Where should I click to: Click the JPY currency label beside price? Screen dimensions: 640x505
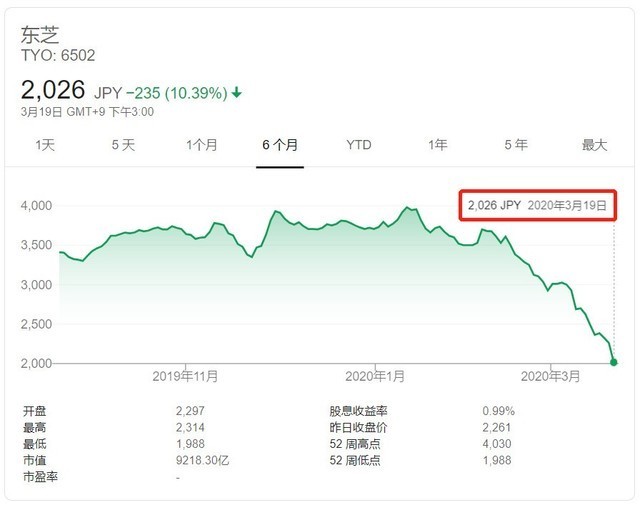pyautogui.click(x=108, y=93)
